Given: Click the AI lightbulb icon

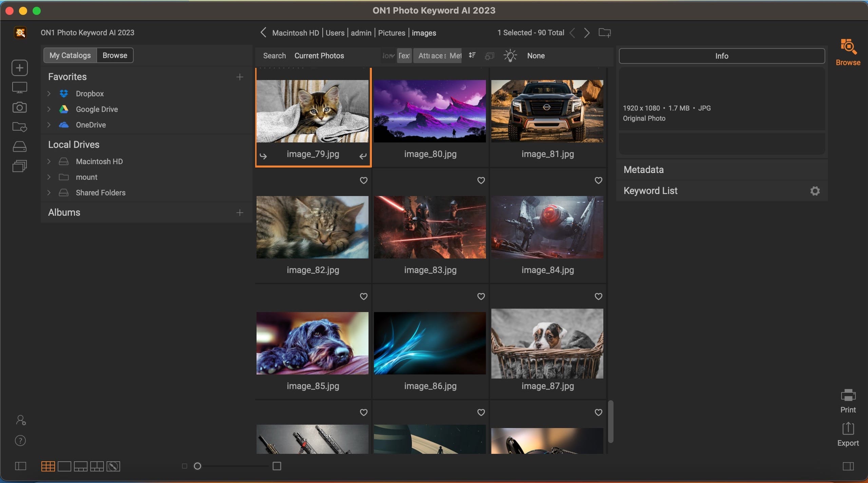Looking at the screenshot, I should 510,56.
